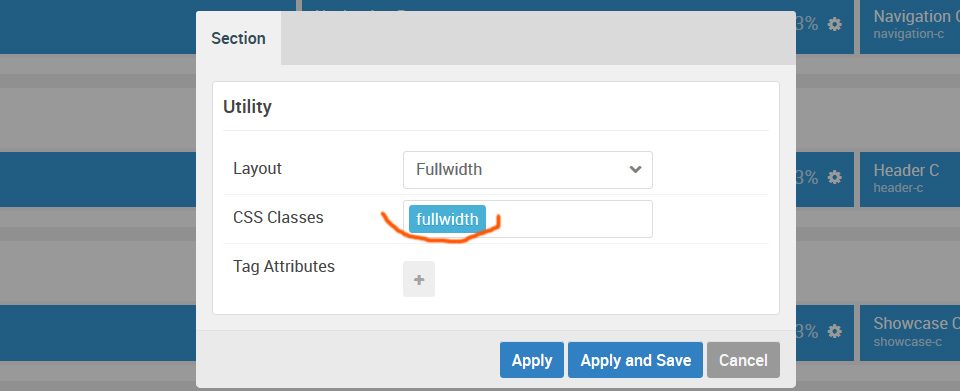The width and height of the screenshot is (960, 391).
Task: Click the Layout field label
Action: pyautogui.click(x=257, y=168)
